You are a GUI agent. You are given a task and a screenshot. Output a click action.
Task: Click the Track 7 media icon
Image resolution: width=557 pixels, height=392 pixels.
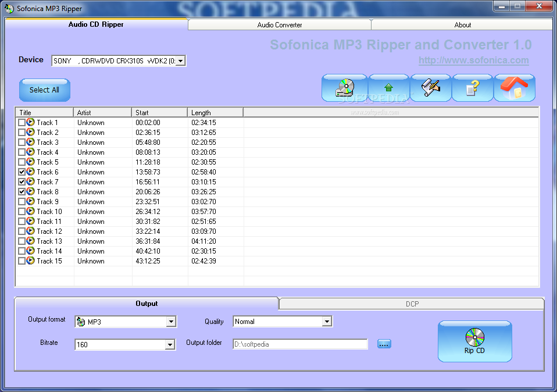click(31, 181)
